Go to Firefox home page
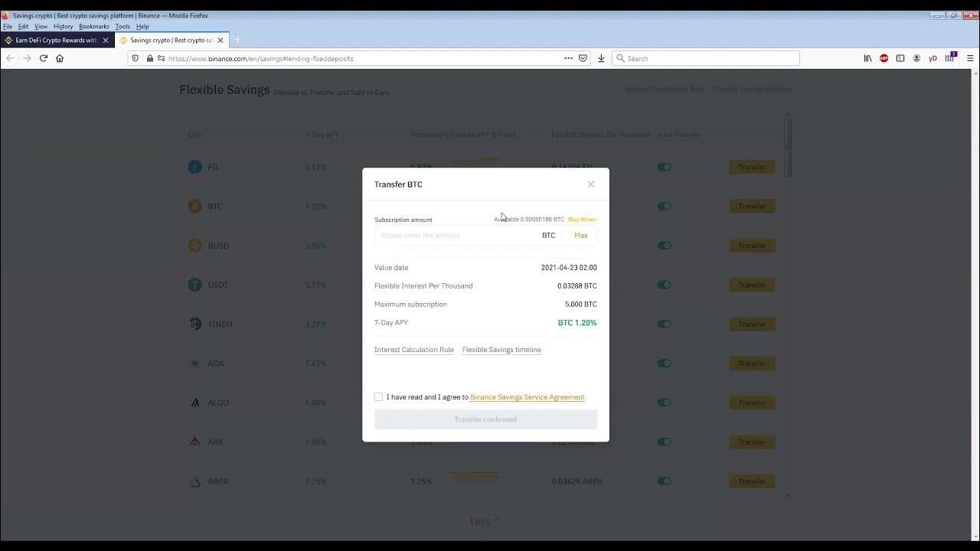The width and height of the screenshot is (980, 551). (x=60, y=58)
